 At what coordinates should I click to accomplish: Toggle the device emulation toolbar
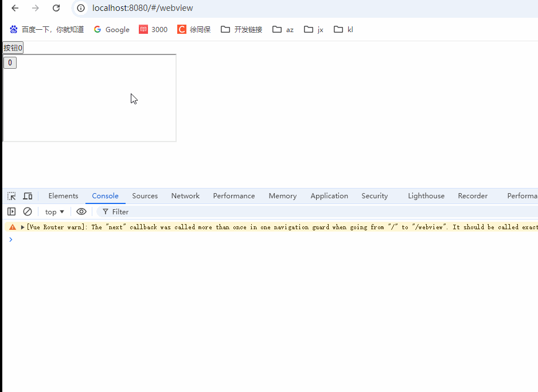[28, 195]
